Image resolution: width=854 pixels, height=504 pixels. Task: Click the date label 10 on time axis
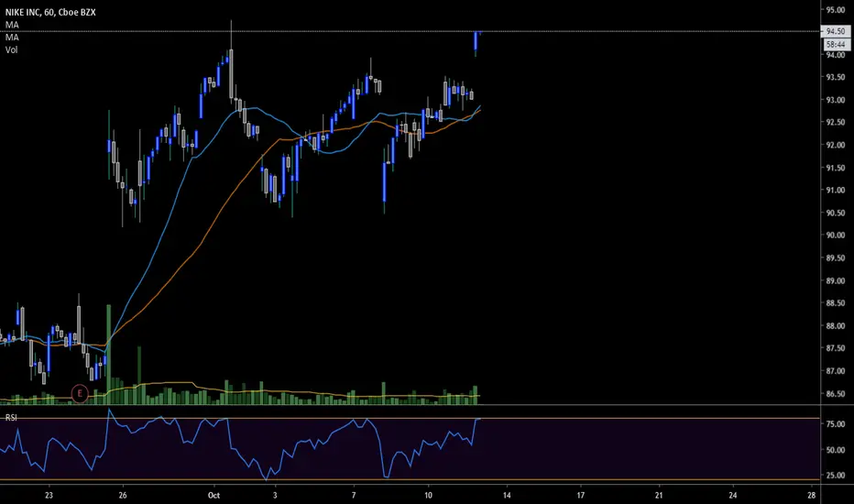pos(428,495)
